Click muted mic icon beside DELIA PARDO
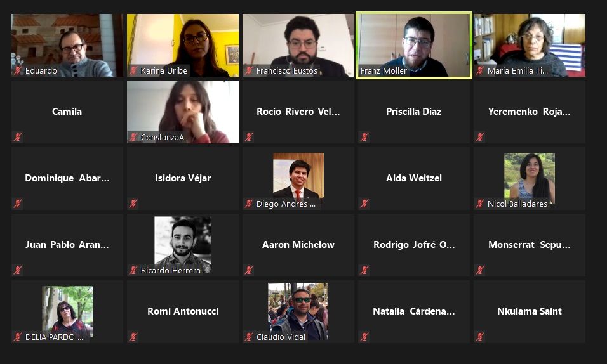The width and height of the screenshot is (607, 364). coord(17,337)
